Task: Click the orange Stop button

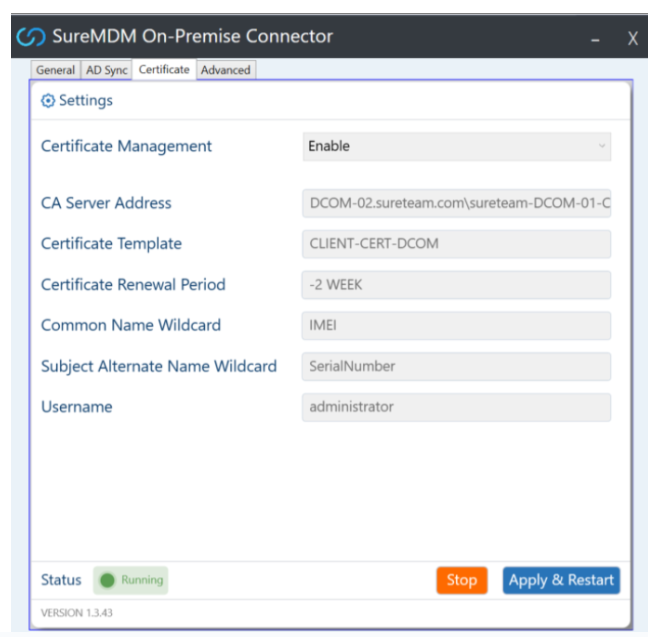Action: pyautogui.click(x=462, y=580)
